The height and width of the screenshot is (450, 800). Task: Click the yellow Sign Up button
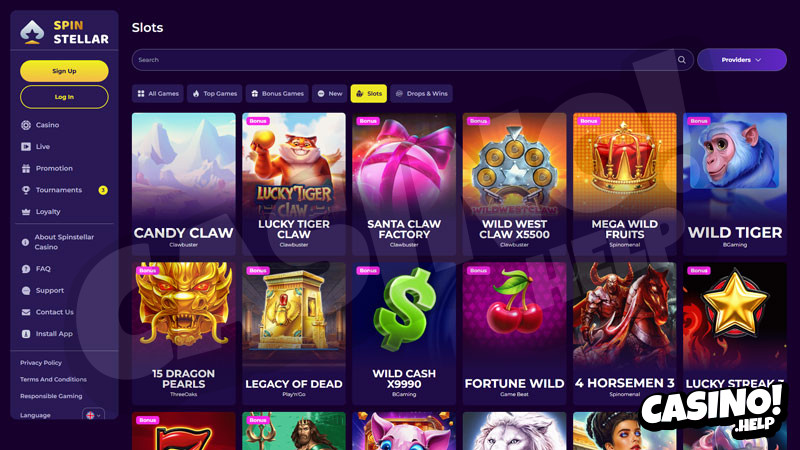64,71
